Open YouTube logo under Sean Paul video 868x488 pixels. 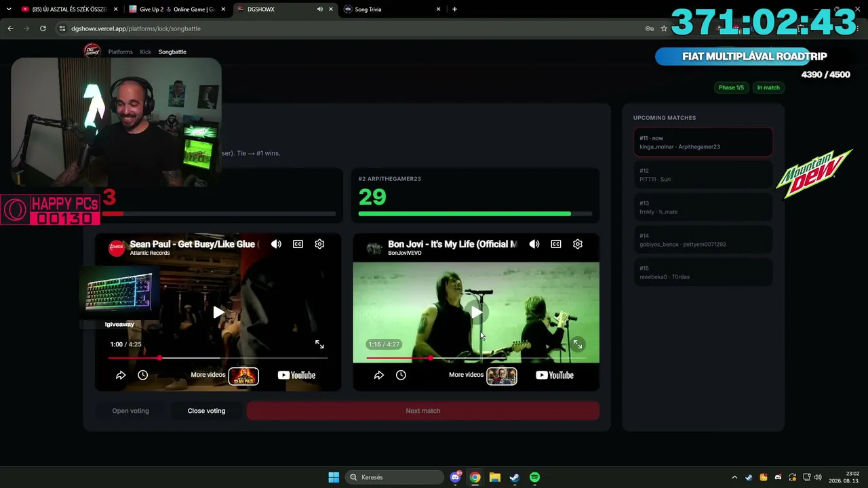[x=296, y=375]
